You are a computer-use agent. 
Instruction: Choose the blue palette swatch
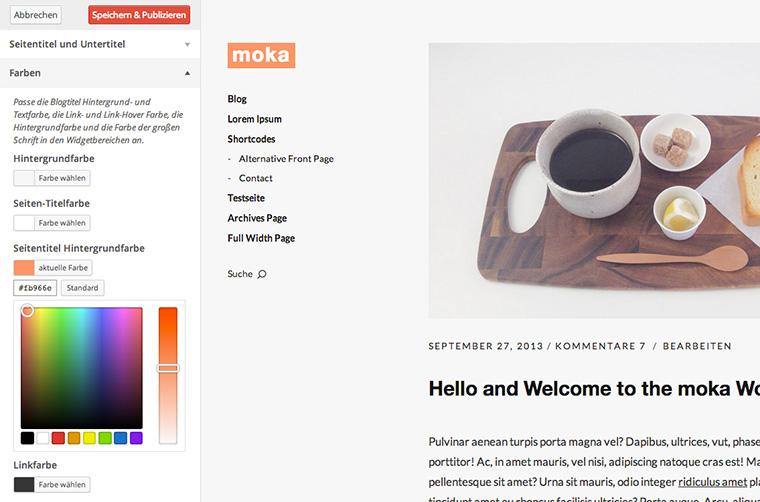(121, 438)
